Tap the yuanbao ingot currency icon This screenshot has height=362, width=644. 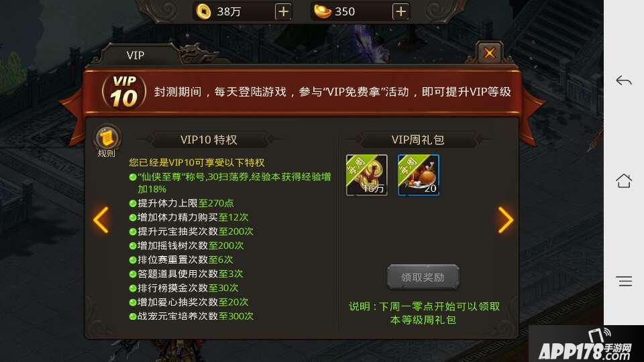click(323, 11)
